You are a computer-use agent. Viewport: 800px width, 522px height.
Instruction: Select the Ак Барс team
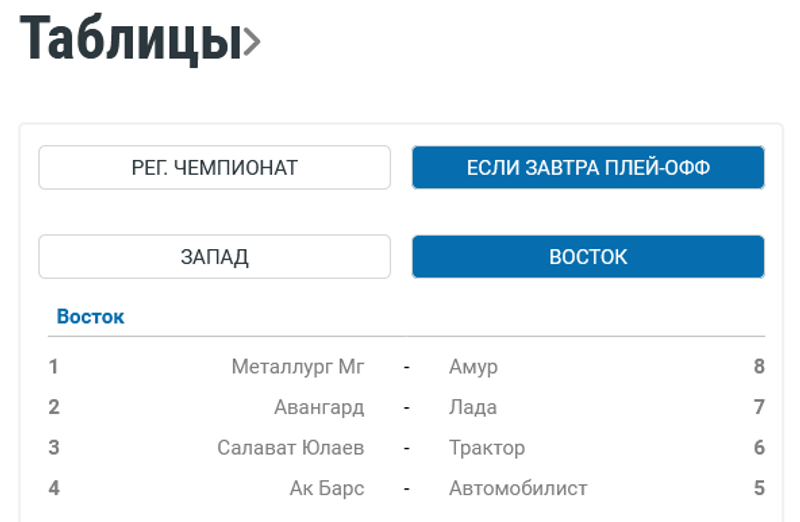327,489
